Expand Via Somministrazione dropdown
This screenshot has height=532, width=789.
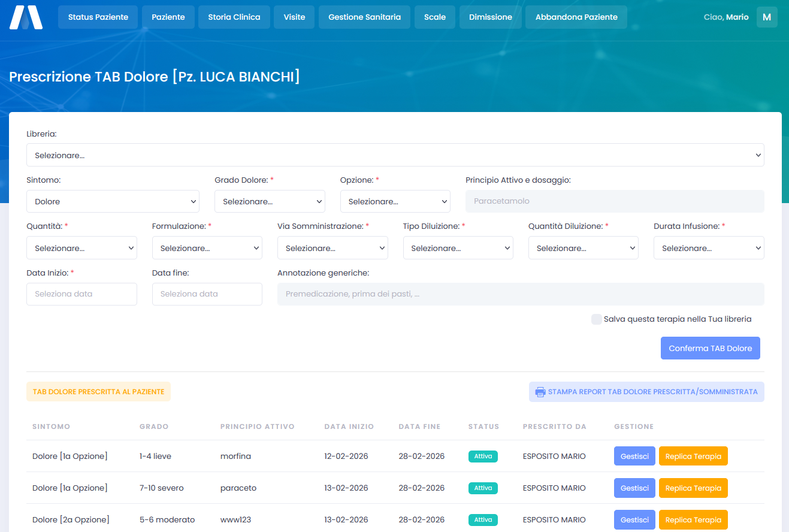click(332, 248)
